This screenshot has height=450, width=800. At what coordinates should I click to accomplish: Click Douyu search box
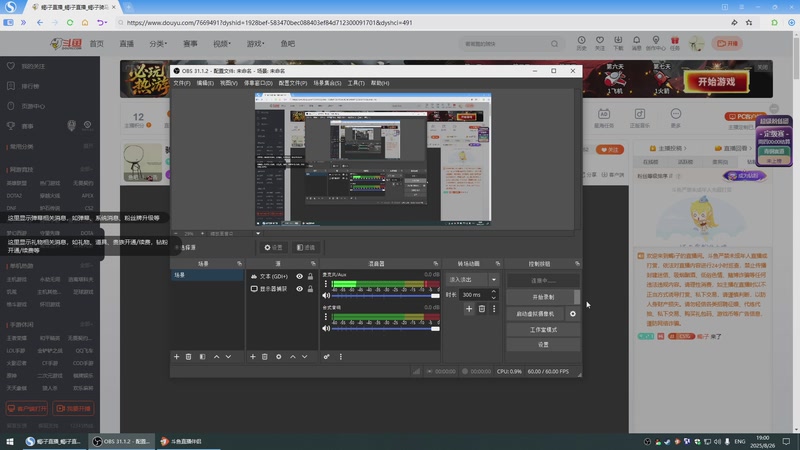click(x=511, y=44)
